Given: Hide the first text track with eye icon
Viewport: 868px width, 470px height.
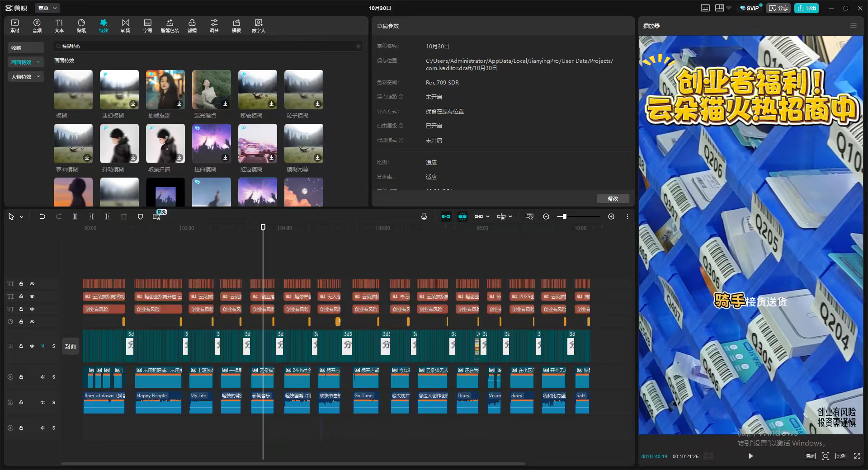Looking at the screenshot, I should [x=32, y=284].
